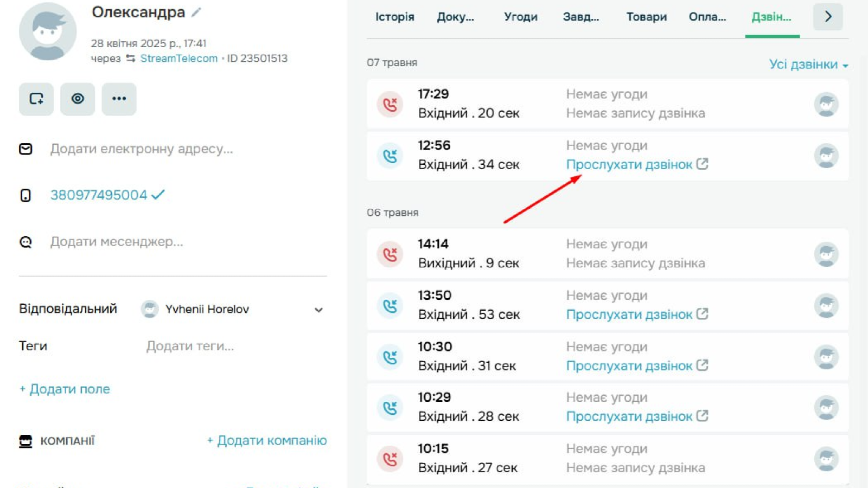Select the Товари tab
Viewport: 868px width, 488px height.
646,17
